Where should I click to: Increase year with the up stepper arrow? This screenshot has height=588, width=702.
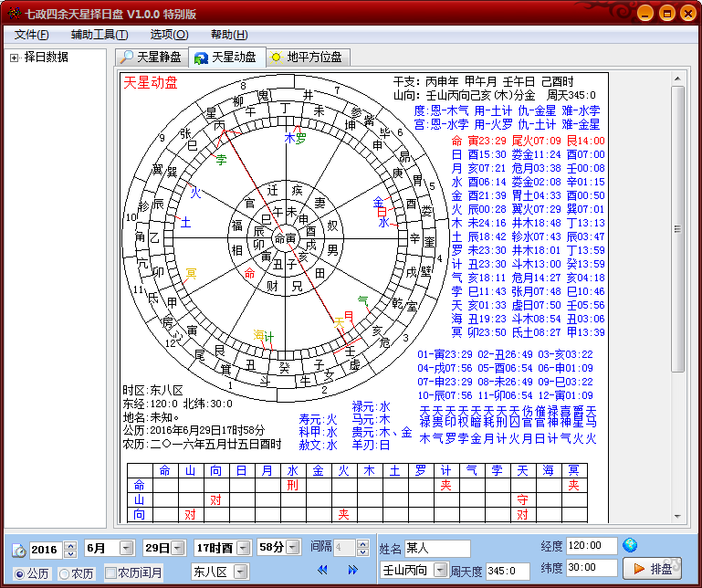coord(70,545)
